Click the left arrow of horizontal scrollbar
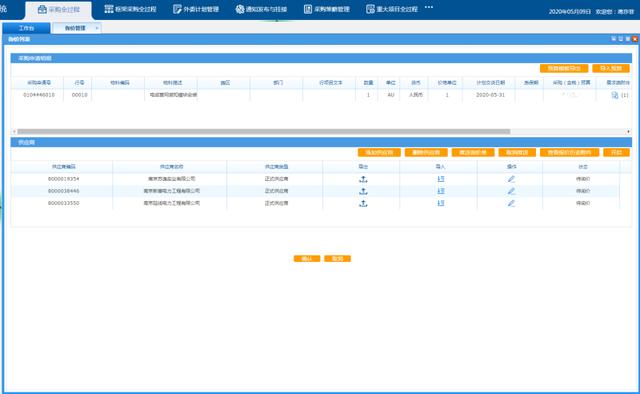The image size is (640, 394). pyautogui.click(x=14, y=131)
